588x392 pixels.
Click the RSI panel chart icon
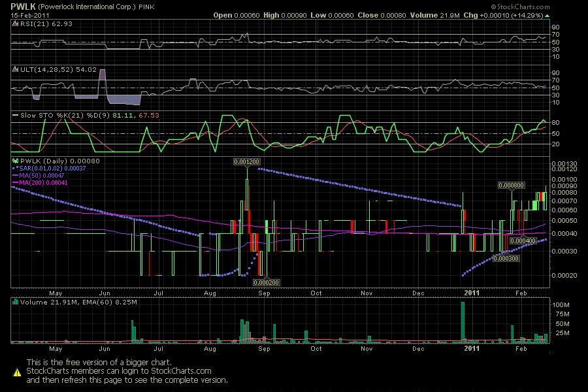14,22
